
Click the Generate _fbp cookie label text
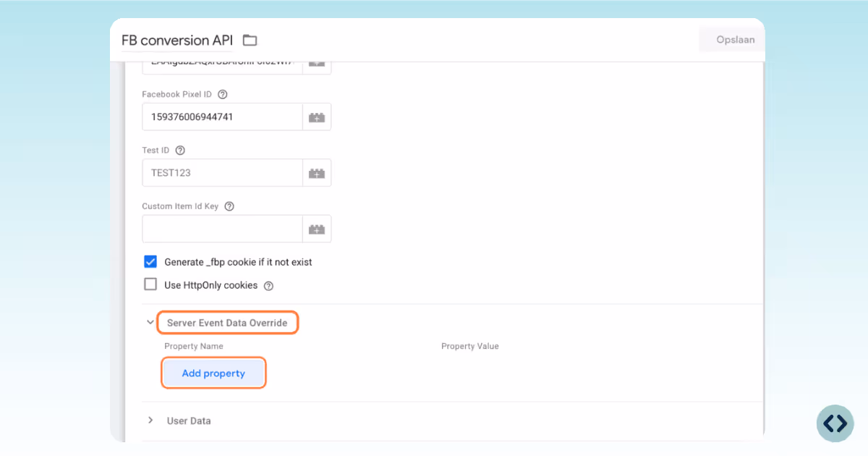coord(239,262)
